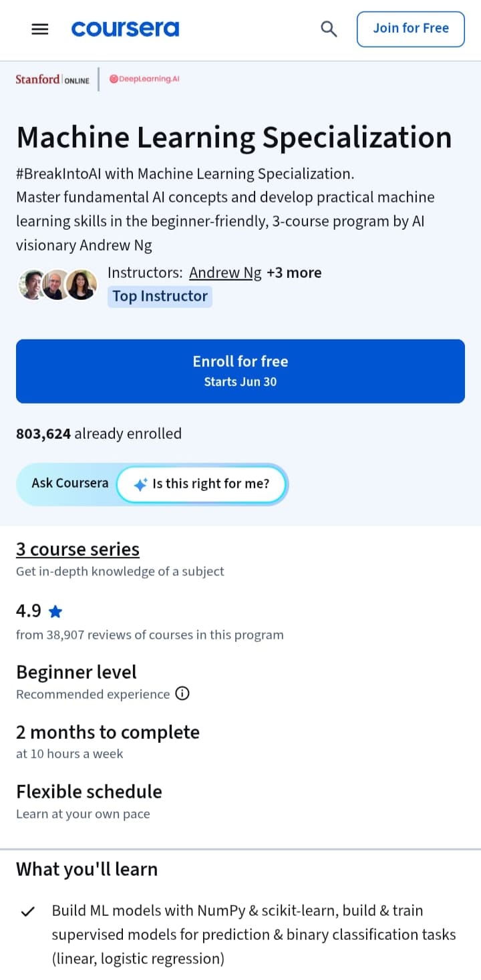Click the checkmark beside Build ML models

coord(28,911)
